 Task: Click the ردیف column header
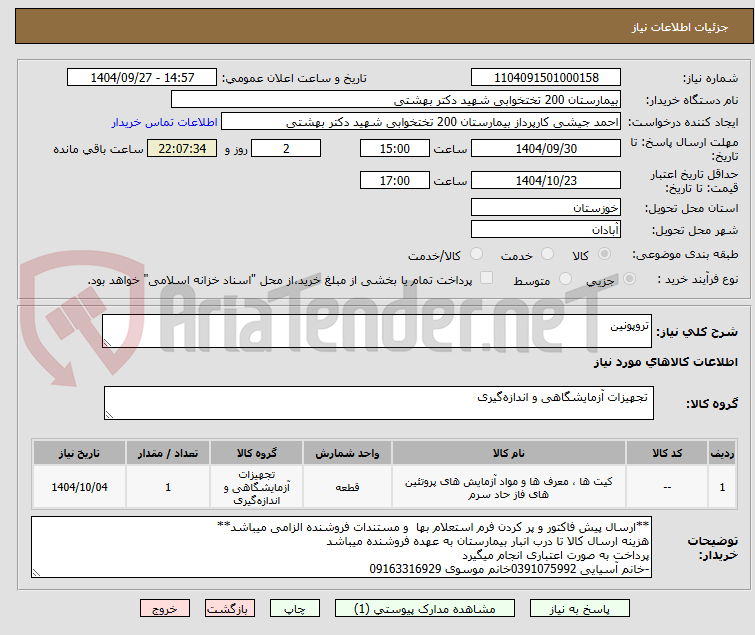coord(722,453)
